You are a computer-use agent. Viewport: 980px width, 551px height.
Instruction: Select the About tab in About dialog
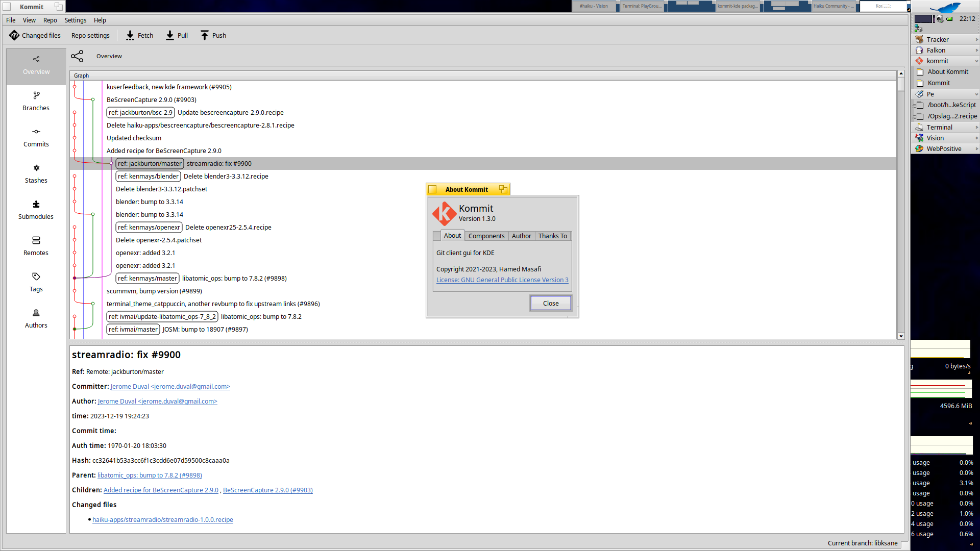pyautogui.click(x=452, y=235)
